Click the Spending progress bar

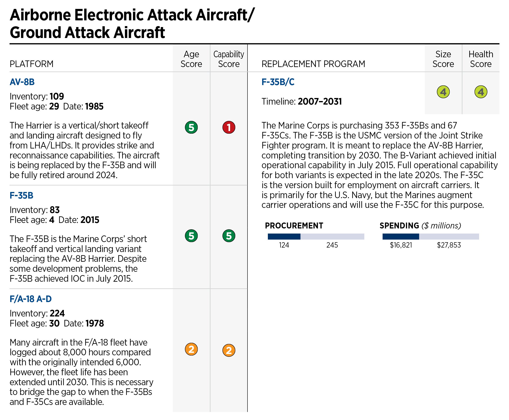tap(430, 236)
